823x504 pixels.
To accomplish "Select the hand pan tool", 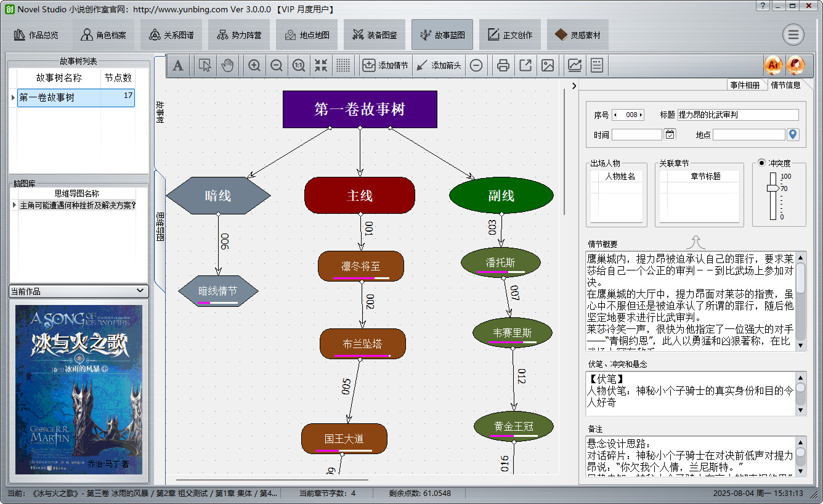I will point(227,65).
